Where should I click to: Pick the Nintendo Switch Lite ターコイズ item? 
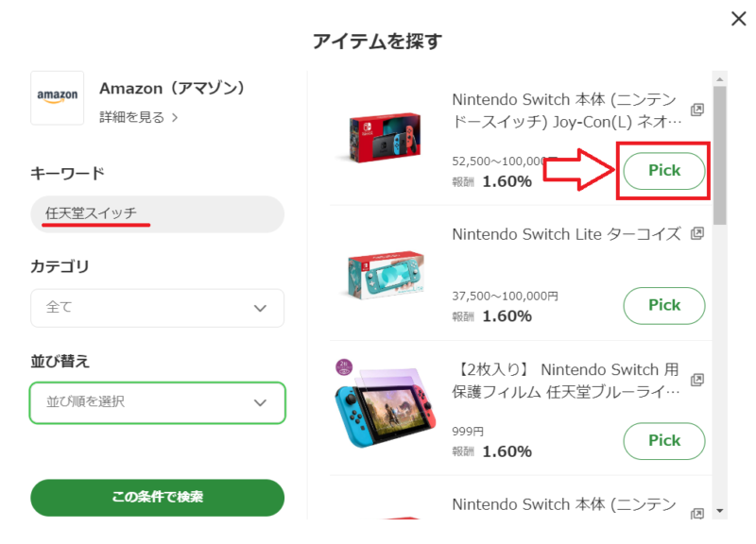coord(664,305)
